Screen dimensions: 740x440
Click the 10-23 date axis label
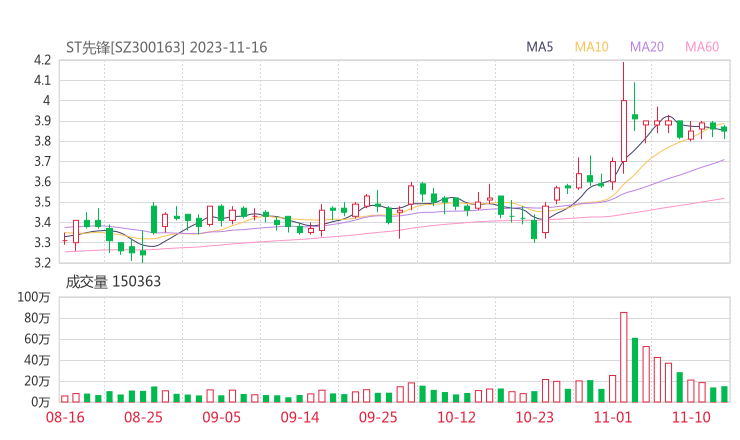pyautogui.click(x=534, y=417)
